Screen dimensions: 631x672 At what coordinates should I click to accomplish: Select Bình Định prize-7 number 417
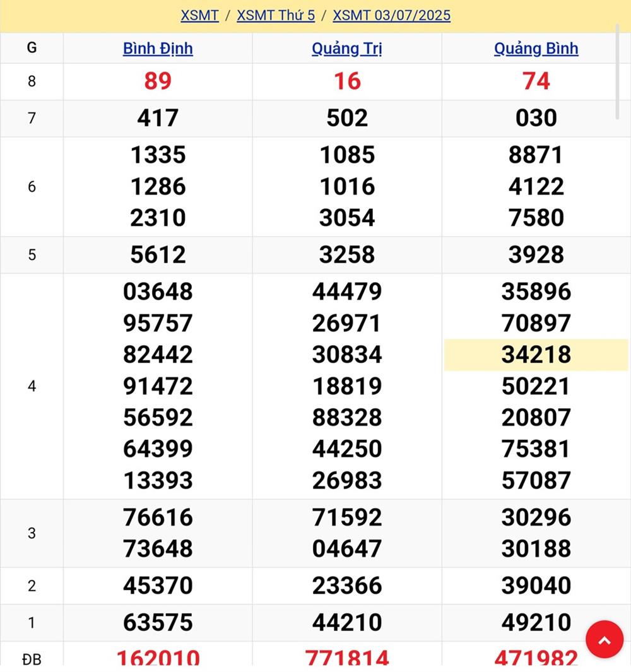coord(158,118)
